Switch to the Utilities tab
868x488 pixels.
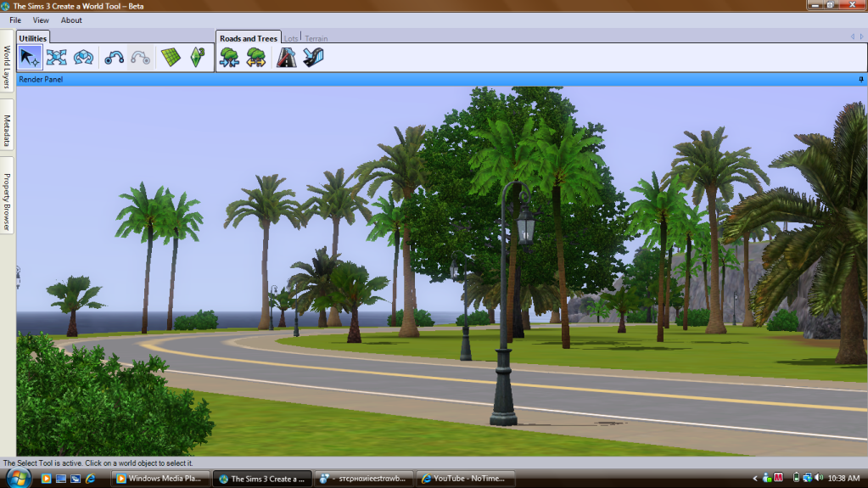[x=32, y=37]
